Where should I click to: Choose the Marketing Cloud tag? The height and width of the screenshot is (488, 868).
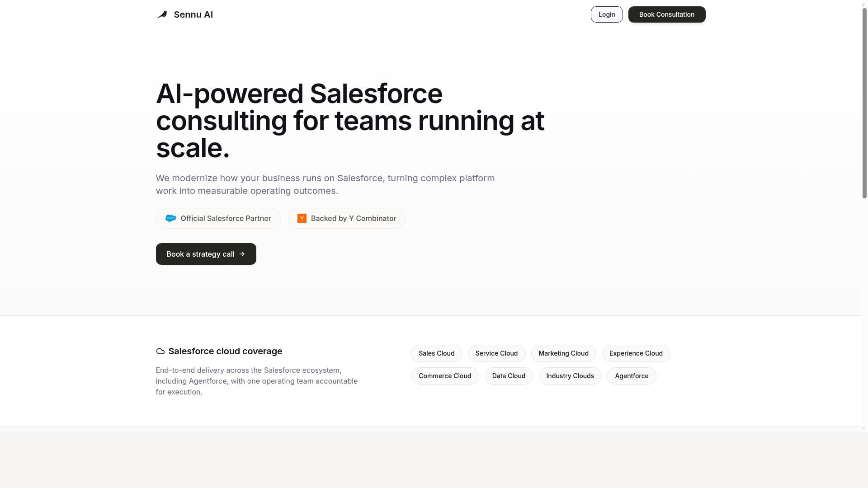click(x=563, y=353)
